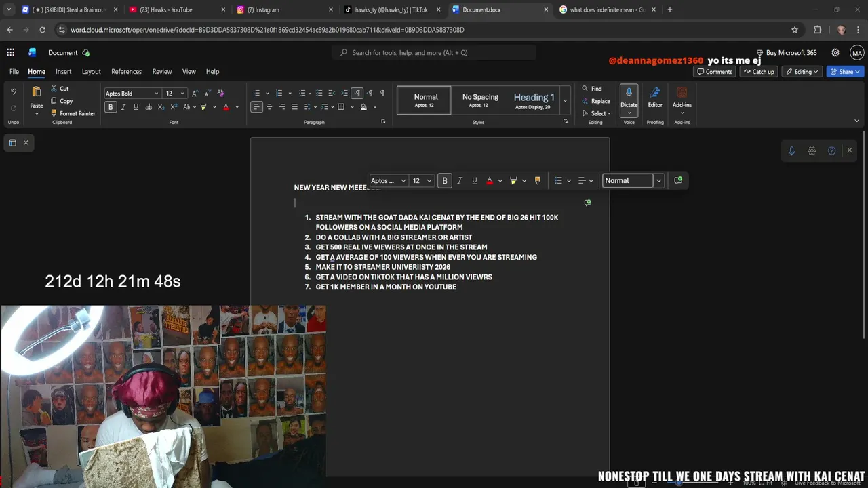Viewport: 868px width, 488px height.
Task: Cut the selected text
Action: pyautogui.click(x=60, y=89)
